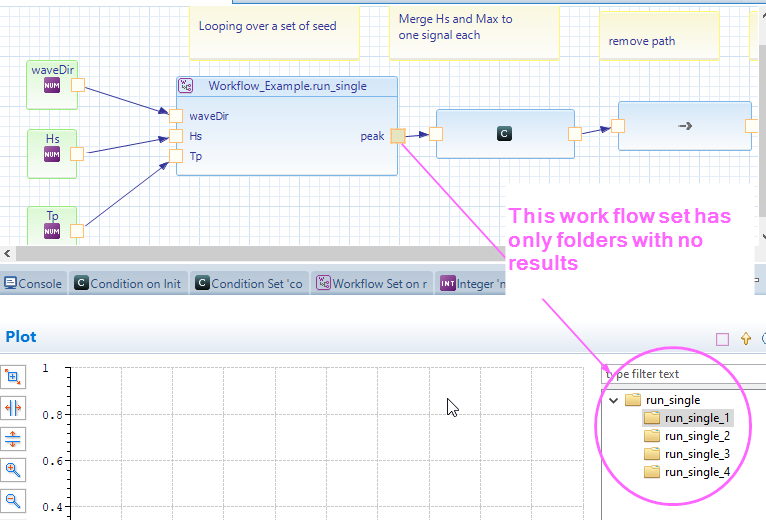Select the run_single_4 folder
Image resolution: width=766 pixels, height=520 pixels.
tap(697, 472)
